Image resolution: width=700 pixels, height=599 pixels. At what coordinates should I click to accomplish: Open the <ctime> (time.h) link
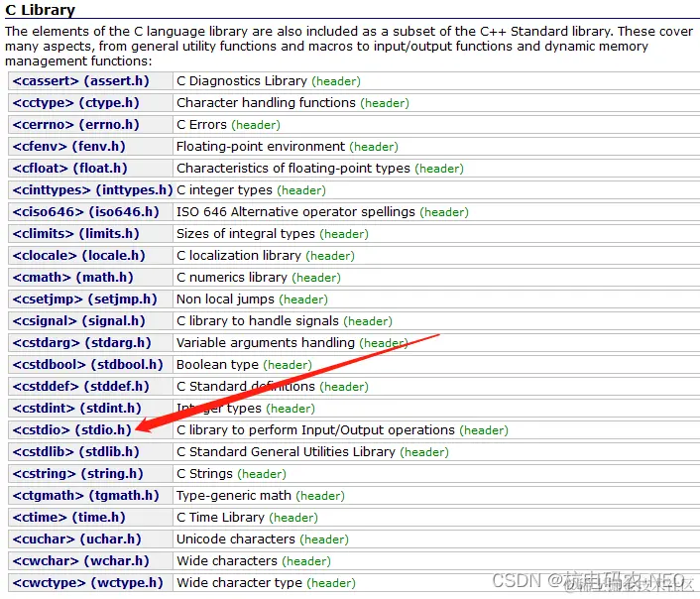(x=68, y=518)
